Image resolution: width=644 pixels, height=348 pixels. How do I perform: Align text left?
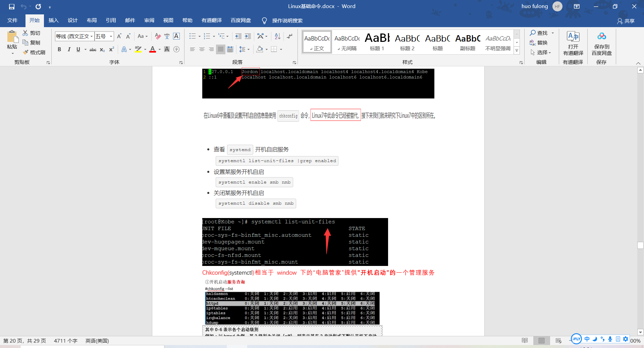point(192,49)
